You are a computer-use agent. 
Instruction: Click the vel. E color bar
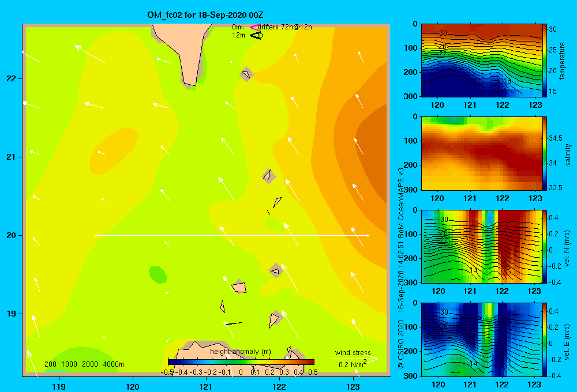pos(545,340)
